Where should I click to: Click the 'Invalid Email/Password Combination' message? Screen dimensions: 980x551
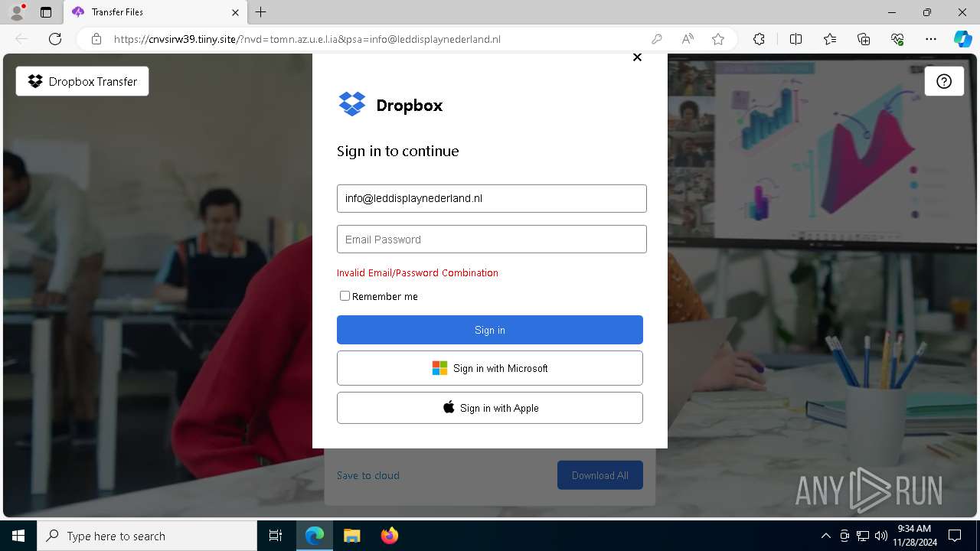pos(417,272)
